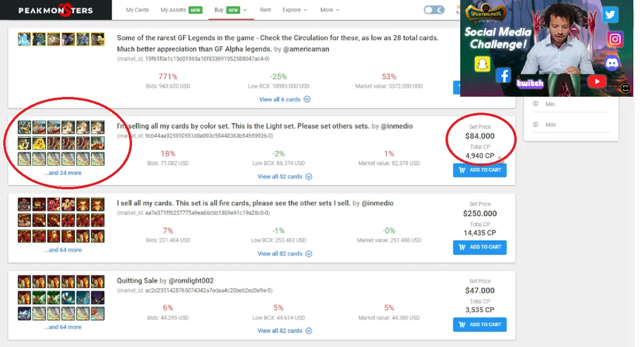Viewport: 644px width, 347px height.
Task: Click 'Bids: 71.082 USD' text
Action: [168, 163]
